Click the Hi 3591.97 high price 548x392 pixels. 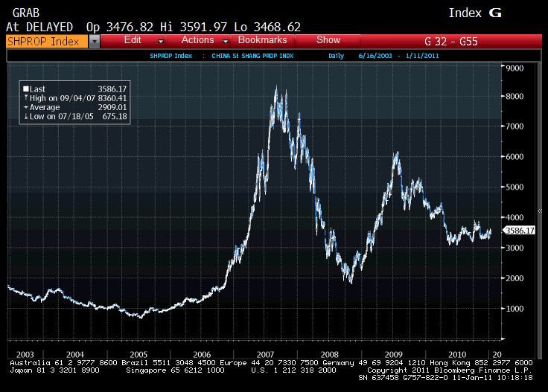tap(194, 27)
